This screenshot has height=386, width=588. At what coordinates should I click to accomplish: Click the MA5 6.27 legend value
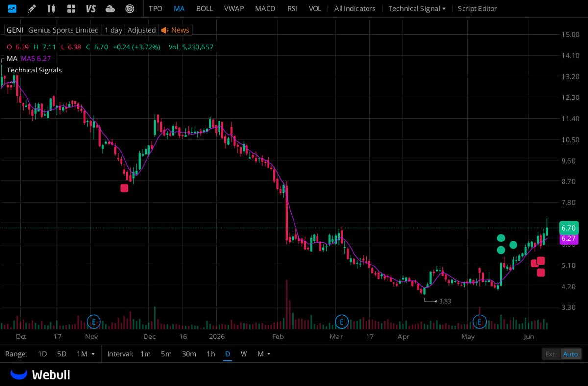coord(36,58)
